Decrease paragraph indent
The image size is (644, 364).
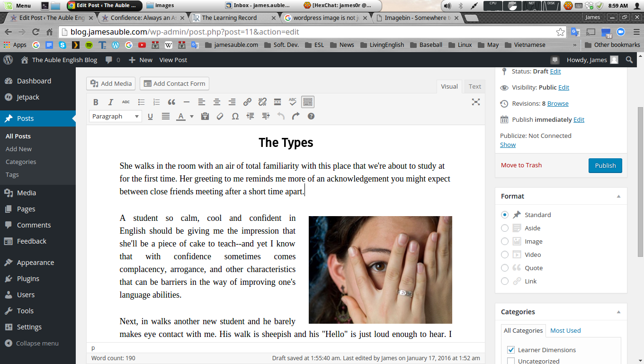click(x=250, y=116)
